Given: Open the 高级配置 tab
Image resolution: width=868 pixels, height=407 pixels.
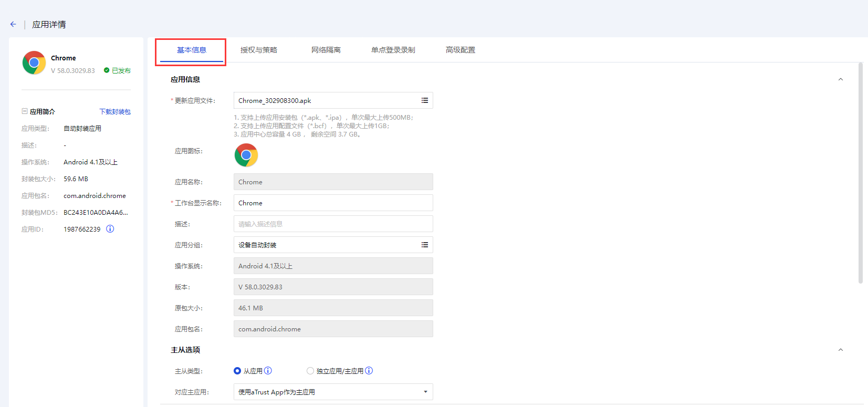Looking at the screenshot, I should click(461, 50).
